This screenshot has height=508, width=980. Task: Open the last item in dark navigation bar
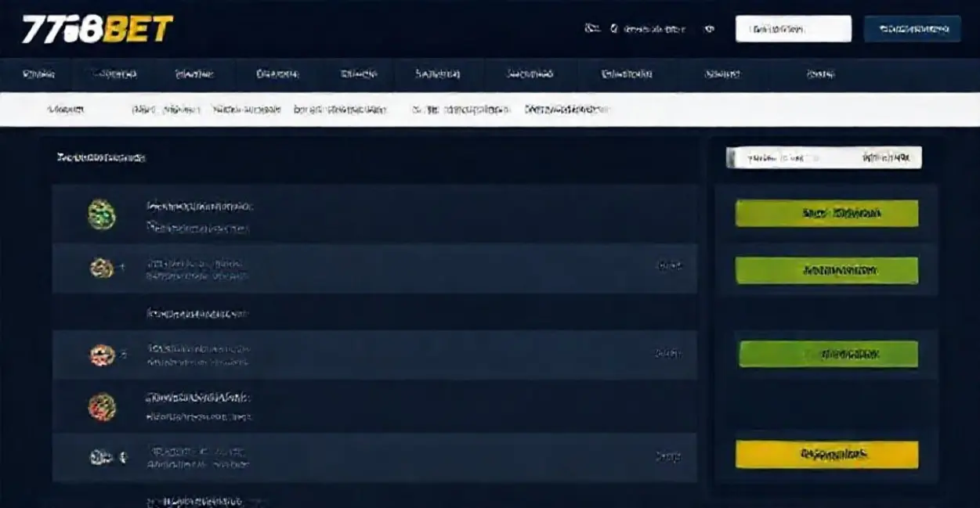820,74
